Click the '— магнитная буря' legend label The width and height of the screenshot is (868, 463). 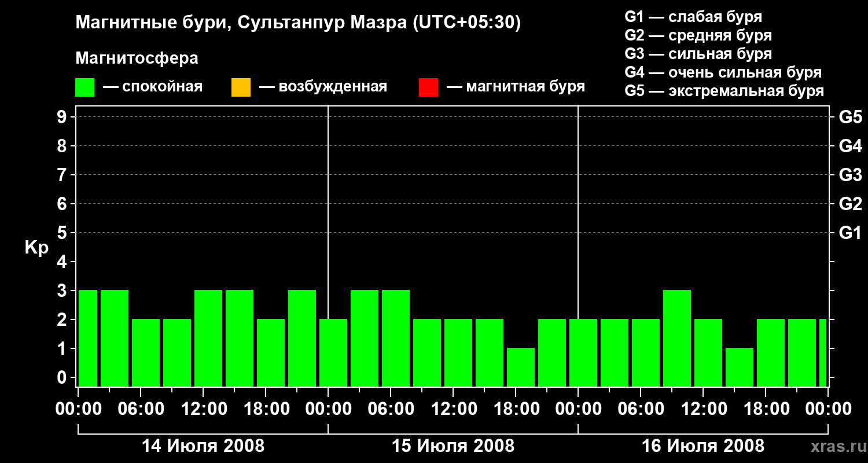point(516,87)
